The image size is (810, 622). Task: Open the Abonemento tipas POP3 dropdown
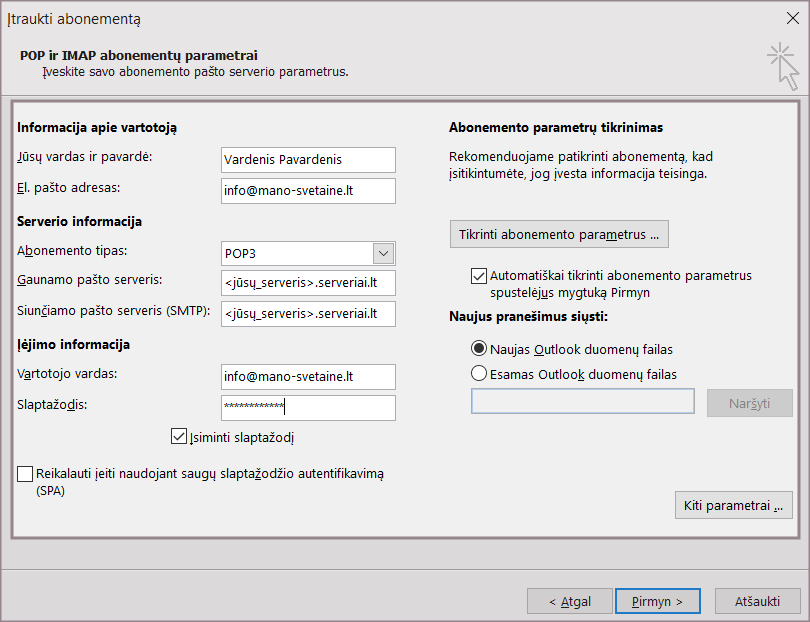(383, 253)
